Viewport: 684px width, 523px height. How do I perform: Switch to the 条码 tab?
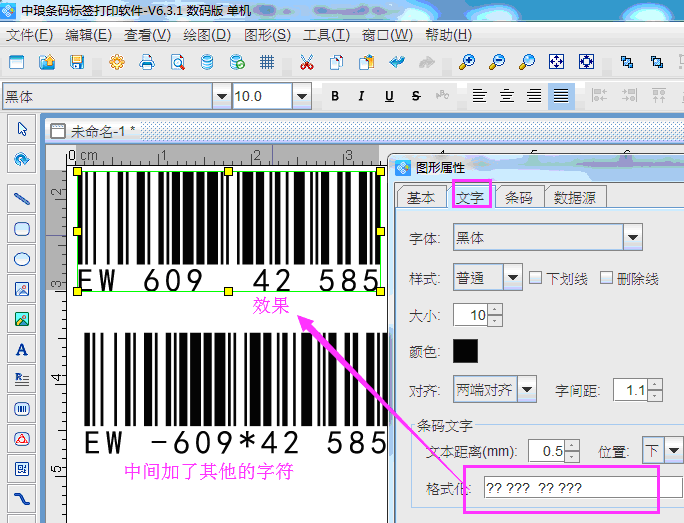(519, 198)
